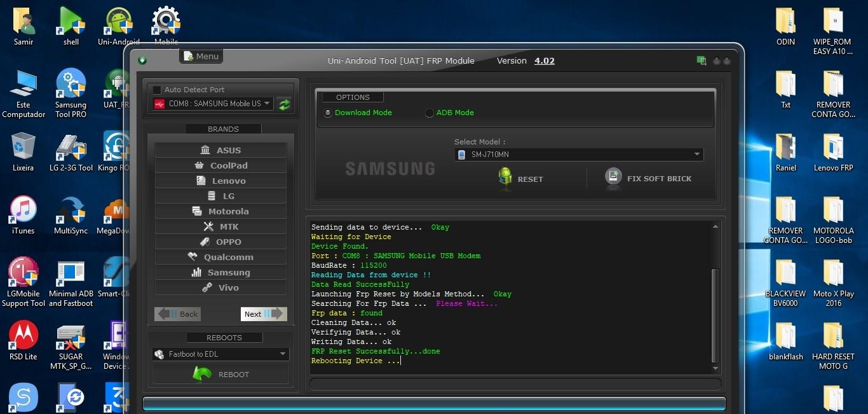Open Este Computador desktop icon
This screenshot has width=868, height=414.
[x=24, y=93]
